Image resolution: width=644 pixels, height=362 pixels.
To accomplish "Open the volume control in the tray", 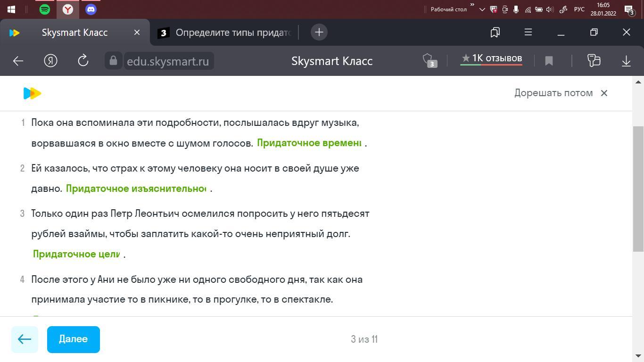I will [550, 9].
